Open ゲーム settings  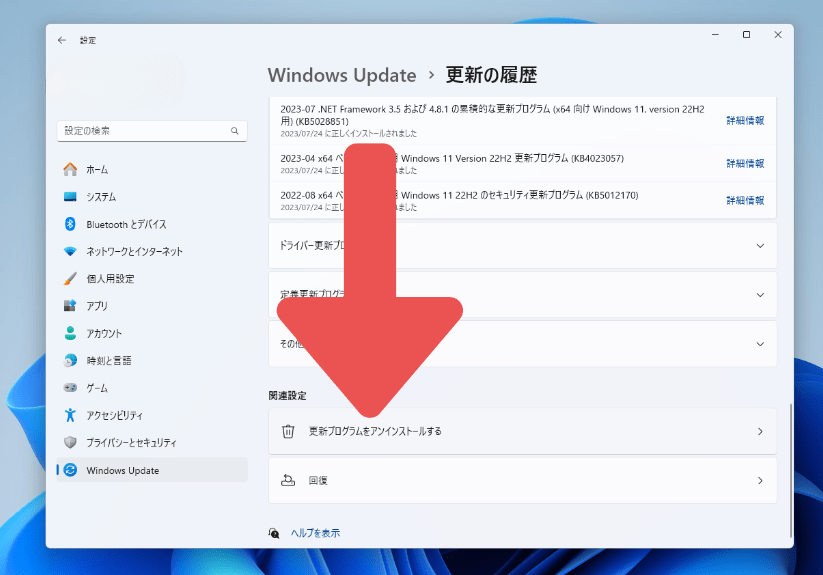click(152, 388)
